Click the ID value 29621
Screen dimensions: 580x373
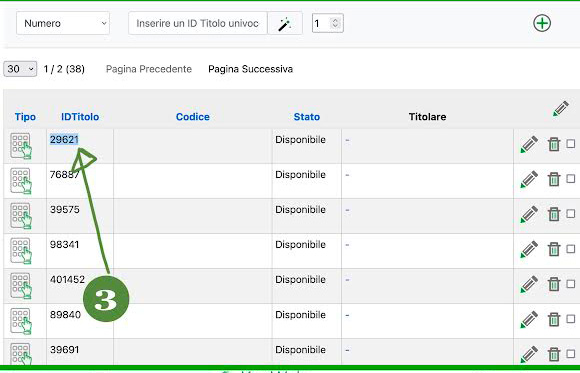pos(64,140)
